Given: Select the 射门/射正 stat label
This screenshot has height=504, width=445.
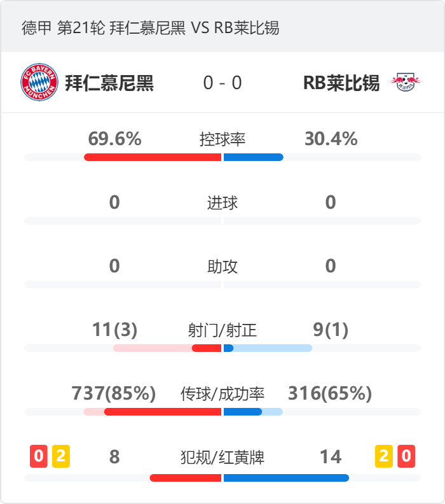Looking at the screenshot, I should tap(222, 330).
